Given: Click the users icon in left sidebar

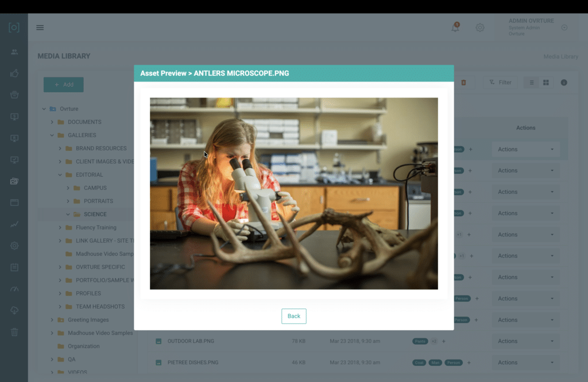Looking at the screenshot, I should (x=14, y=52).
